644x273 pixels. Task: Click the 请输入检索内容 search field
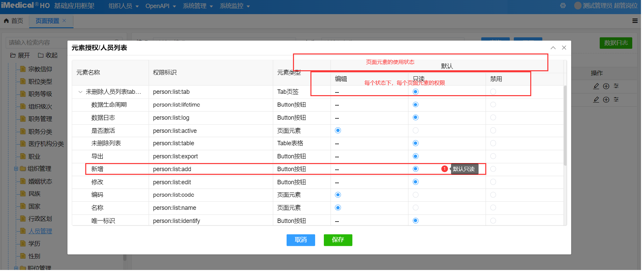(x=60, y=42)
